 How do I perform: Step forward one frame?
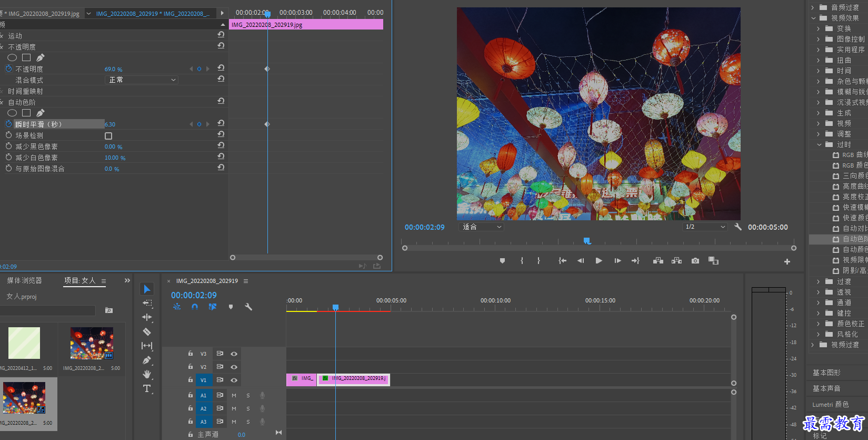[x=617, y=261]
